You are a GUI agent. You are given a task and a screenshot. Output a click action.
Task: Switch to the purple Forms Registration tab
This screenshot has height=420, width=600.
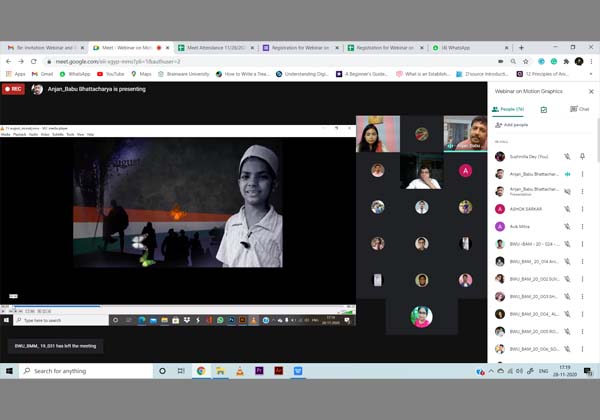click(301, 48)
